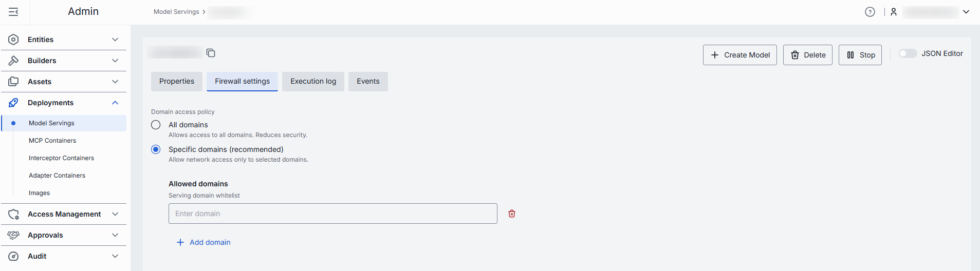The image size is (980, 271).
Task: Click the red delete domain trash icon
Action: pyautogui.click(x=512, y=214)
